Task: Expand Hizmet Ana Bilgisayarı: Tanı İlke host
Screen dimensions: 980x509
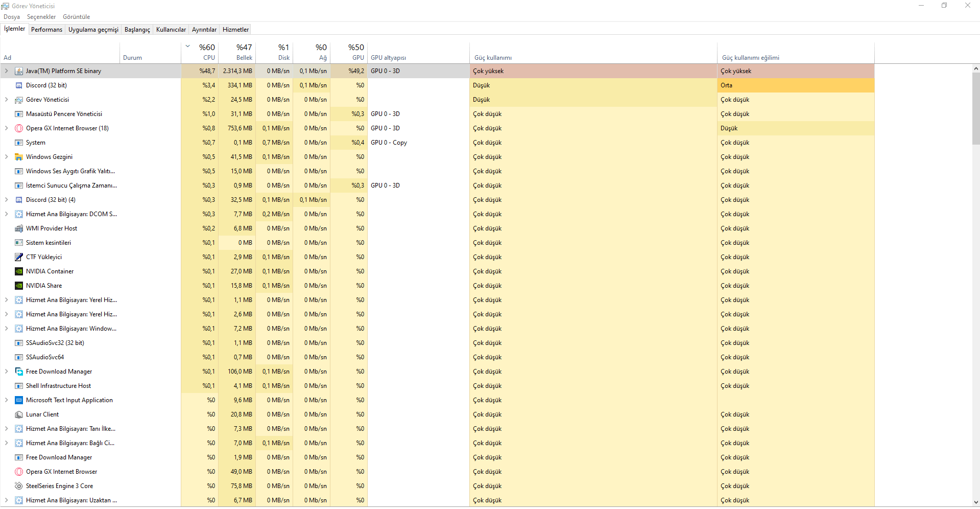Action: (x=6, y=429)
